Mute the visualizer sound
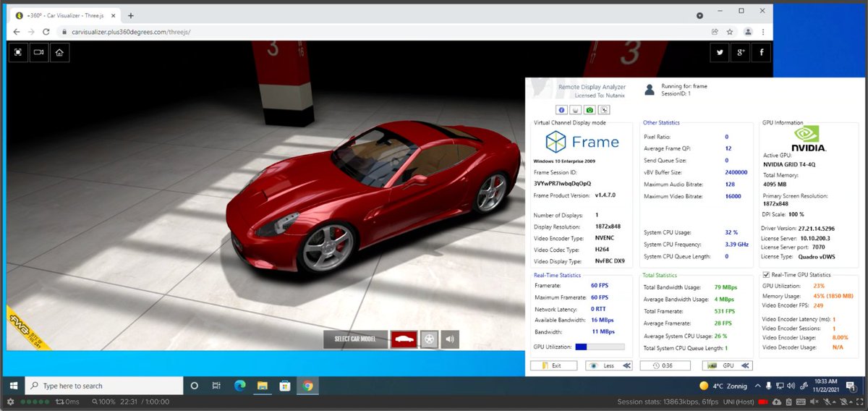Viewport: 868px width, 411px height. click(450, 339)
